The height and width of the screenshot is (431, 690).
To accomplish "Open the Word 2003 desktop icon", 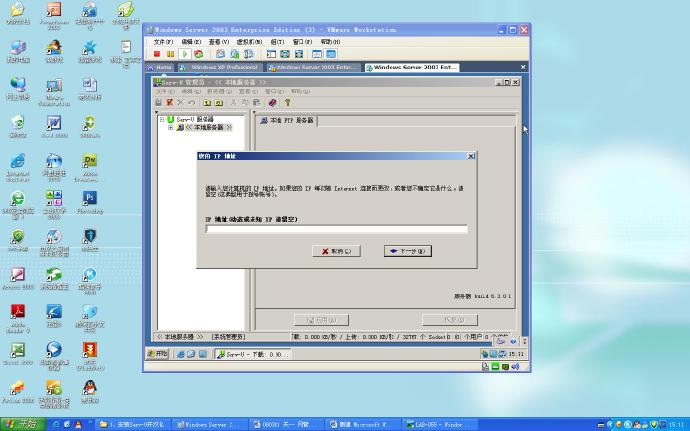I will (54, 126).
